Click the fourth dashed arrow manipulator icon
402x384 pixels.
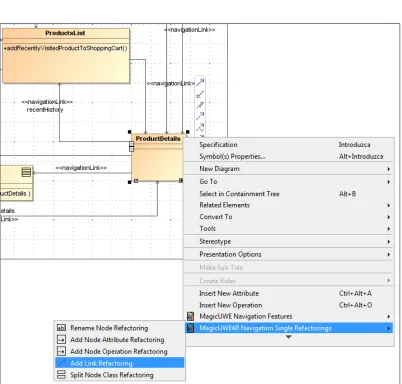tap(200, 116)
